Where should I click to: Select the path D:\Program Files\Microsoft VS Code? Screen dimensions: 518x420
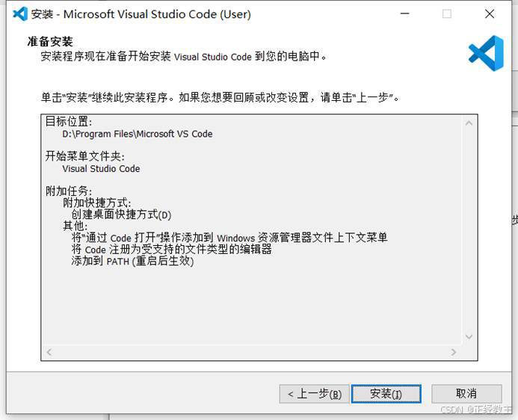[138, 134]
